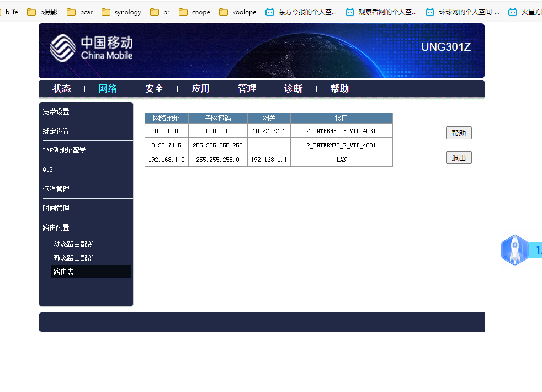Image resolution: width=542 pixels, height=392 pixels.
Task: Open the 诊断 tab
Action: [293, 88]
